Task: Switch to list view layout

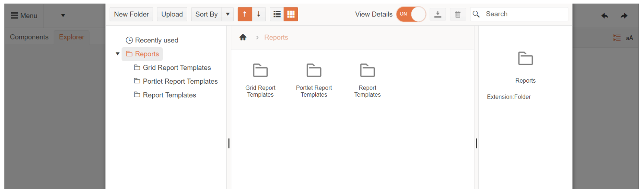Action: 277,14
